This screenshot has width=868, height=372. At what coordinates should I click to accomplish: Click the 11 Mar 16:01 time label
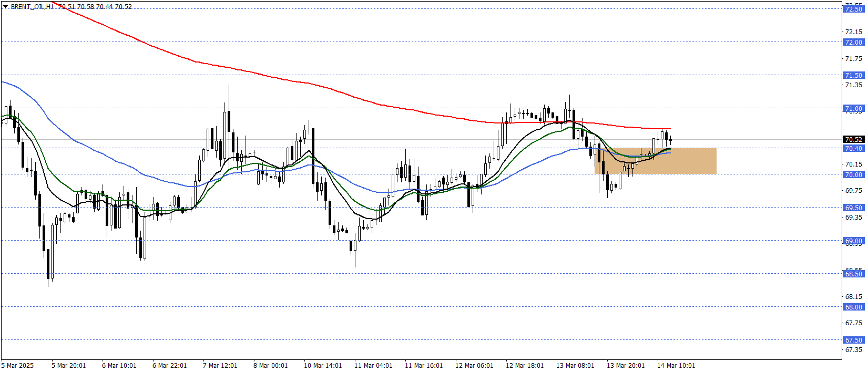click(424, 366)
